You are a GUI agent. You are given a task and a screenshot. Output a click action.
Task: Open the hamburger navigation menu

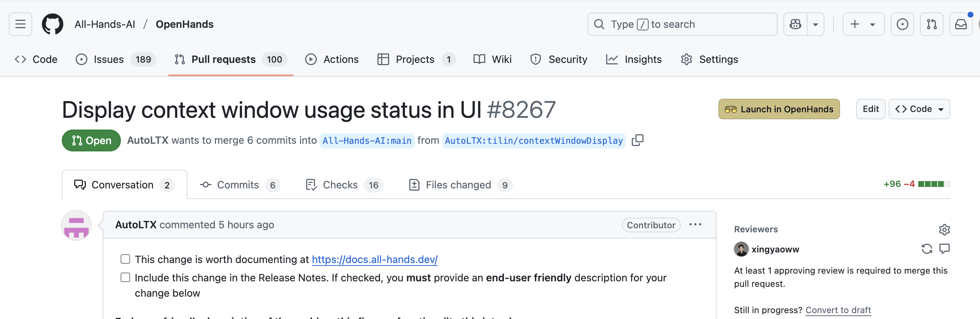[x=20, y=25]
